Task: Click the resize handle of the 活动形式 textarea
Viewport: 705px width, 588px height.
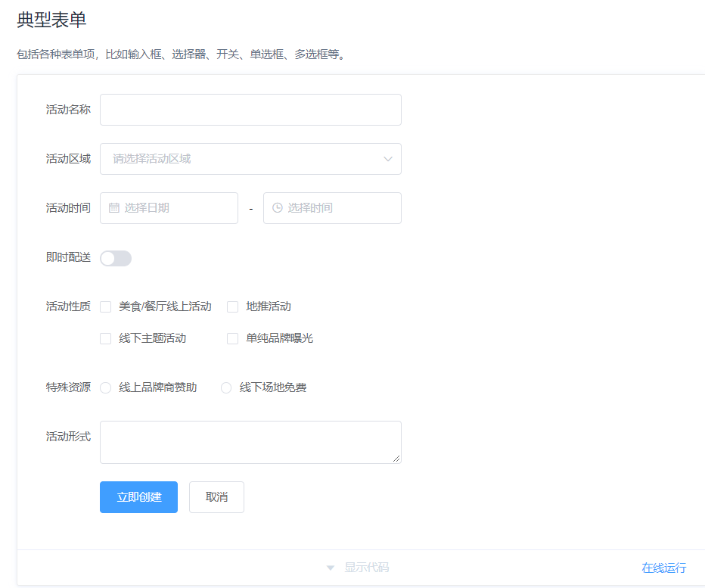Action: pos(396,459)
